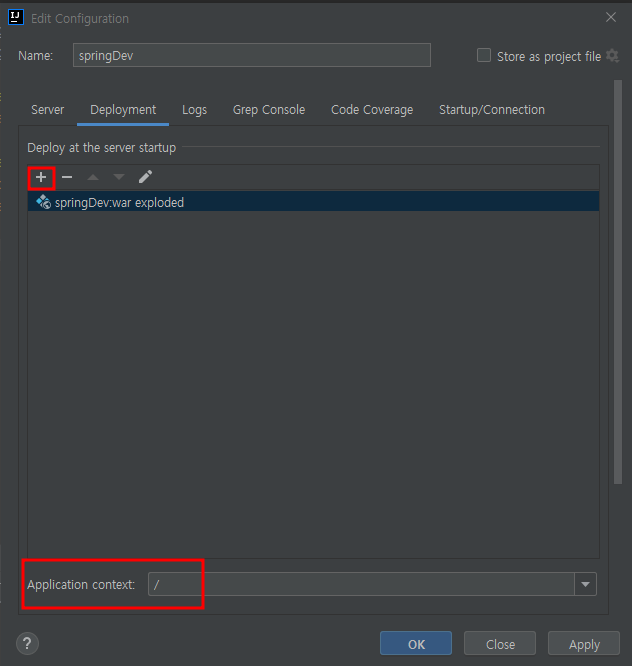Expand Application context dropdown arrow
Screen dimensions: 632x666
[585, 584]
